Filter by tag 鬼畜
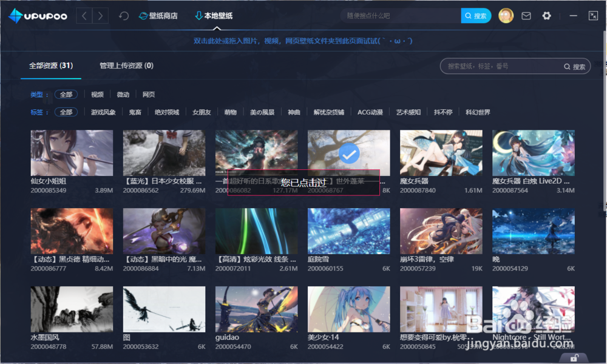 (135, 112)
